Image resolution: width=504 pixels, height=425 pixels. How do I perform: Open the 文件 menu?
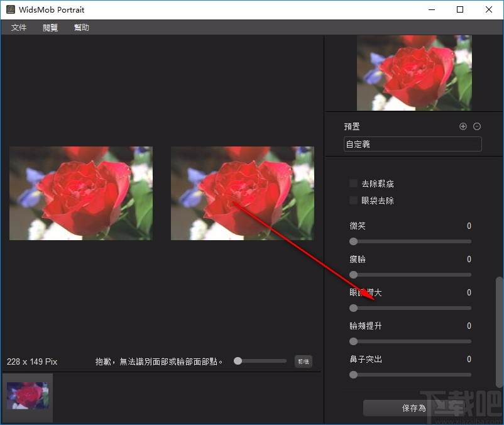tap(19, 28)
